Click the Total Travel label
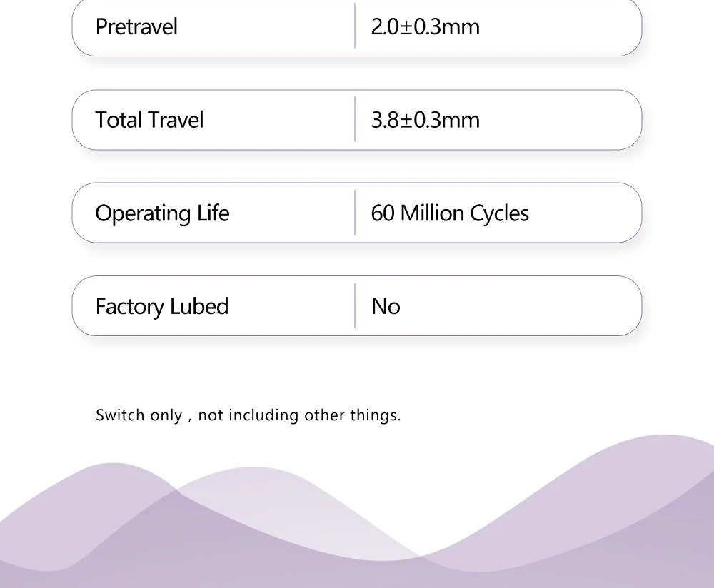Image resolution: width=714 pixels, height=588 pixels. (x=149, y=120)
